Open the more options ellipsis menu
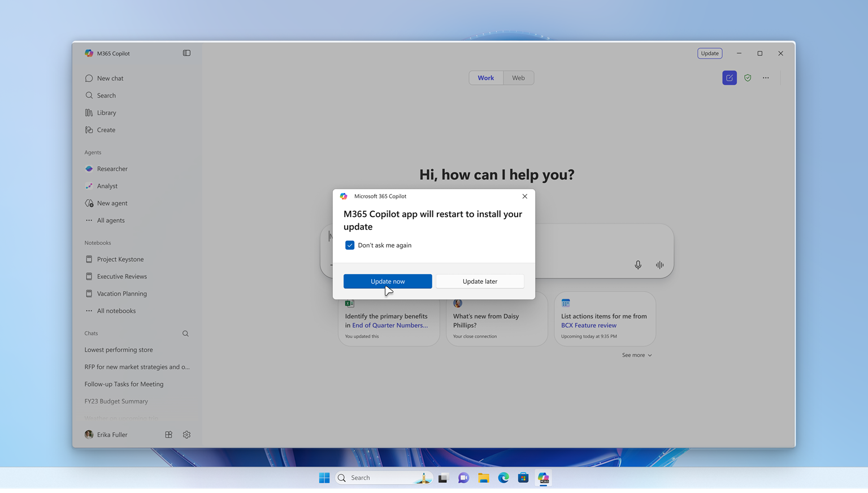The width and height of the screenshot is (868, 493). click(766, 77)
